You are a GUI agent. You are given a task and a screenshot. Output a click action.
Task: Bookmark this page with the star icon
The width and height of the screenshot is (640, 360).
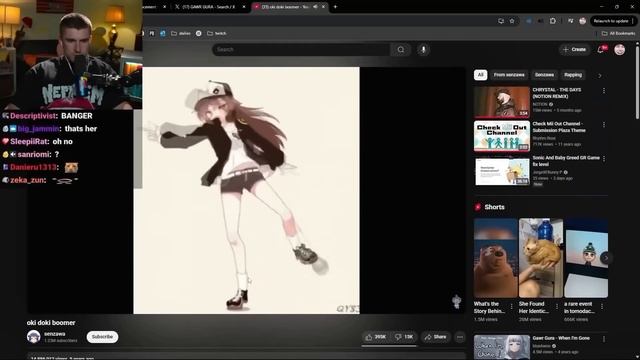[x=512, y=21]
